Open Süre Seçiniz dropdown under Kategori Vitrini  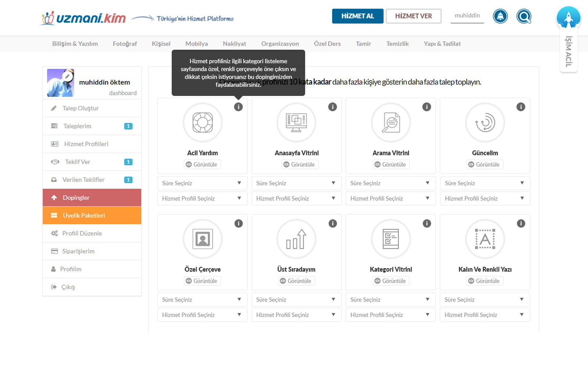(x=390, y=300)
